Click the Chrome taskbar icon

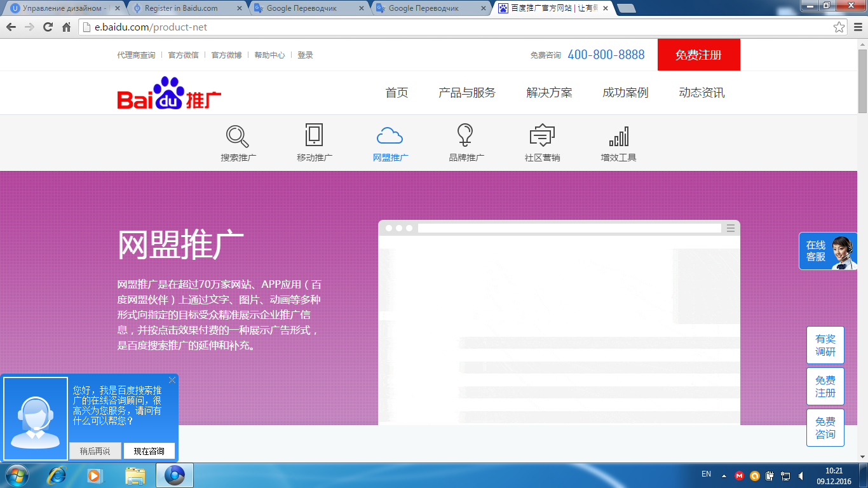pyautogui.click(x=174, y=475)
